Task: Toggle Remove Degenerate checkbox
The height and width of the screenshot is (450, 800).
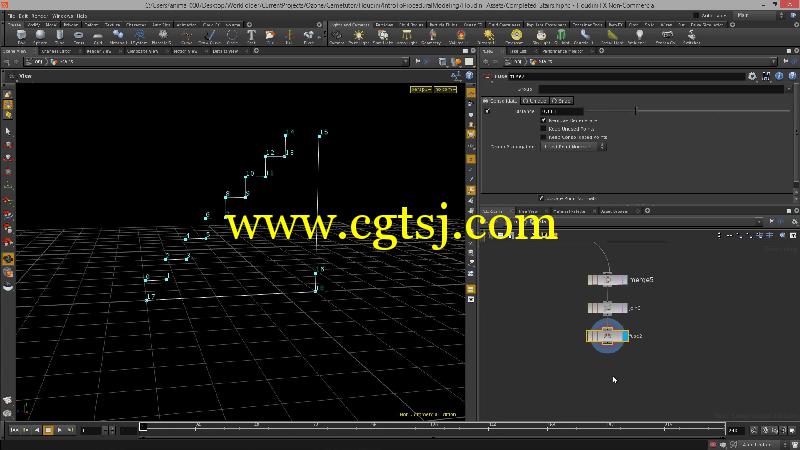Action: (543, 120)
